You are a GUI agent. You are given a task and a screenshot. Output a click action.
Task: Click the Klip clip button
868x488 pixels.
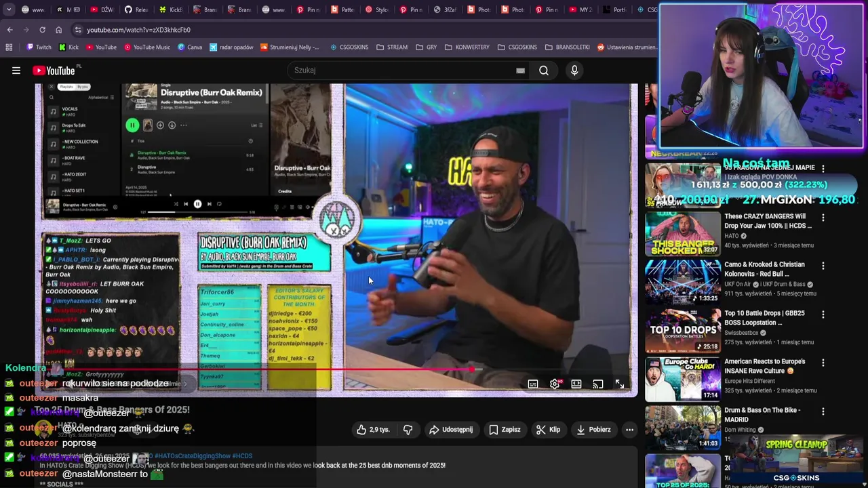(x=548, y=430)
